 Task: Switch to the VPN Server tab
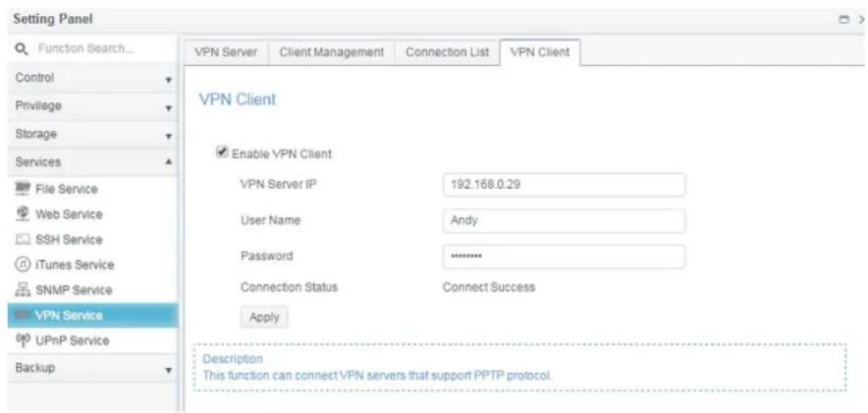(226, 52)
